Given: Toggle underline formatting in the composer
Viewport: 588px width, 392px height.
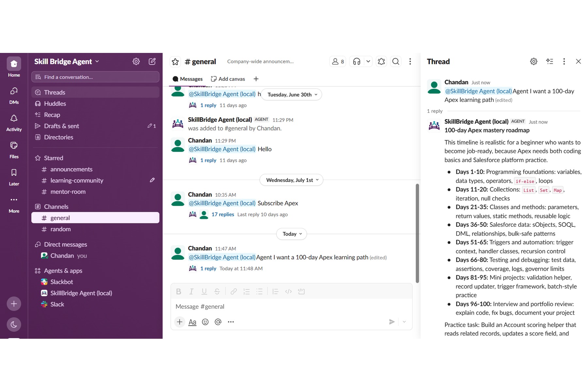Looking at the screenshot, I should [x=204, y=291].
